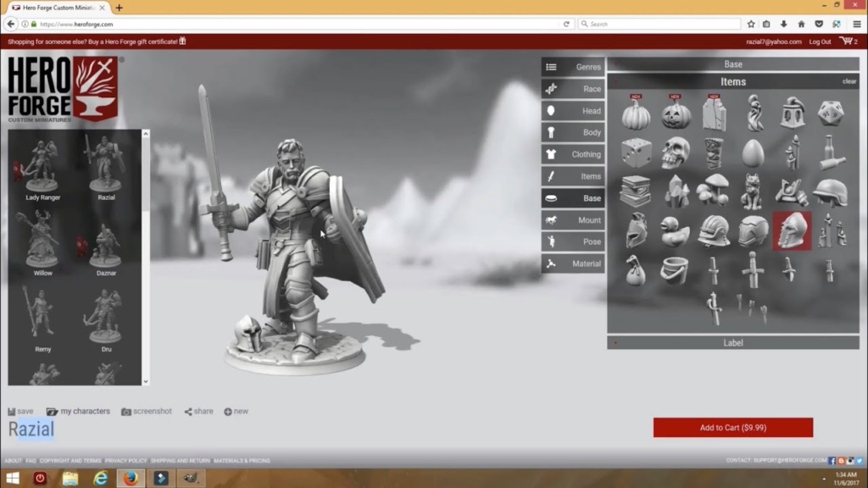Open the Clothing category
The width and height of the screenshot is (868, 488).
point(573,154)
